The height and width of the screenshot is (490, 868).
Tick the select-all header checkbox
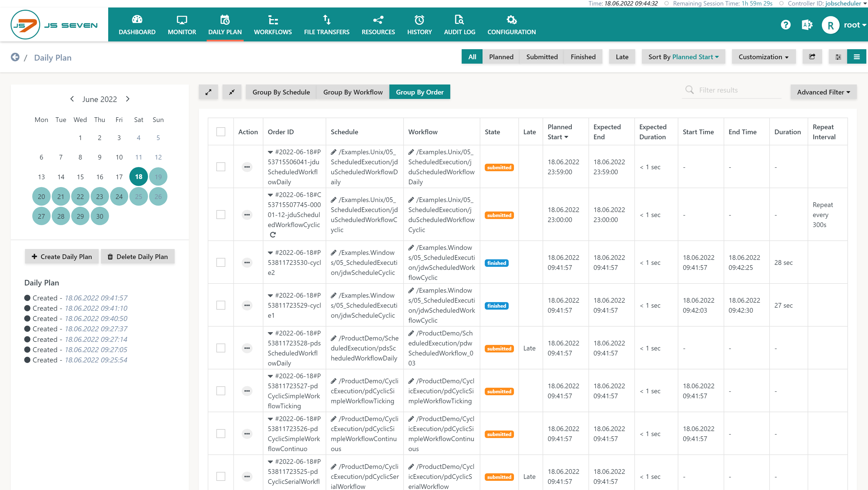221,132
